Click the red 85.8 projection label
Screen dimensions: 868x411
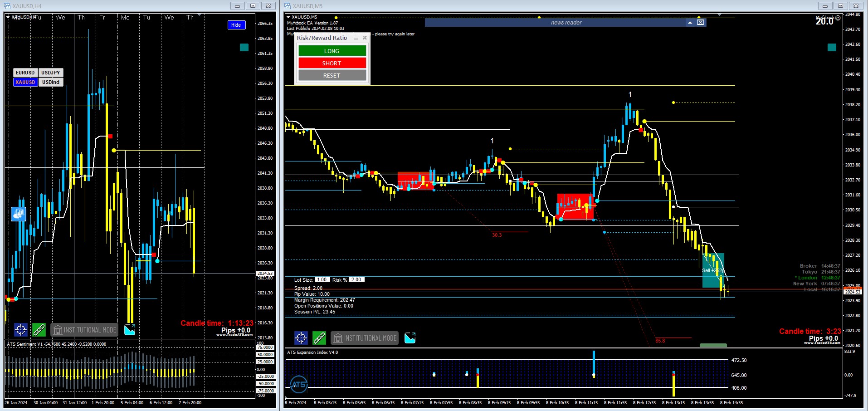(x=660, y=341)
